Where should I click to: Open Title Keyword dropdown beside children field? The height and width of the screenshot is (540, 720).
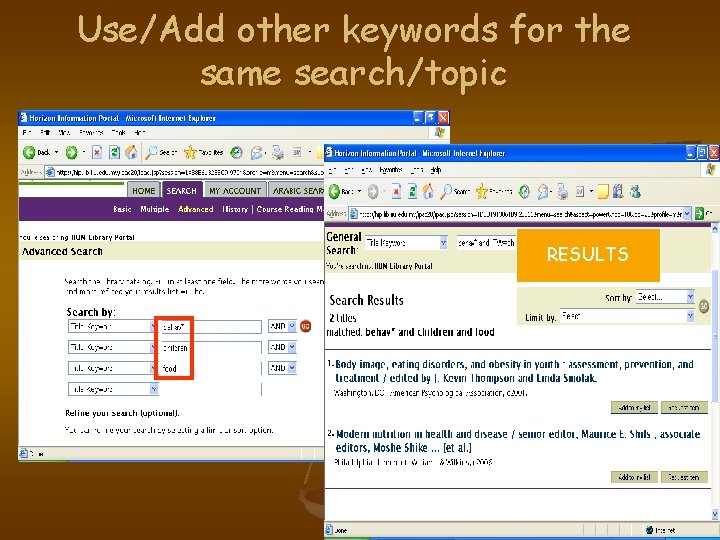tap(154, 347)
